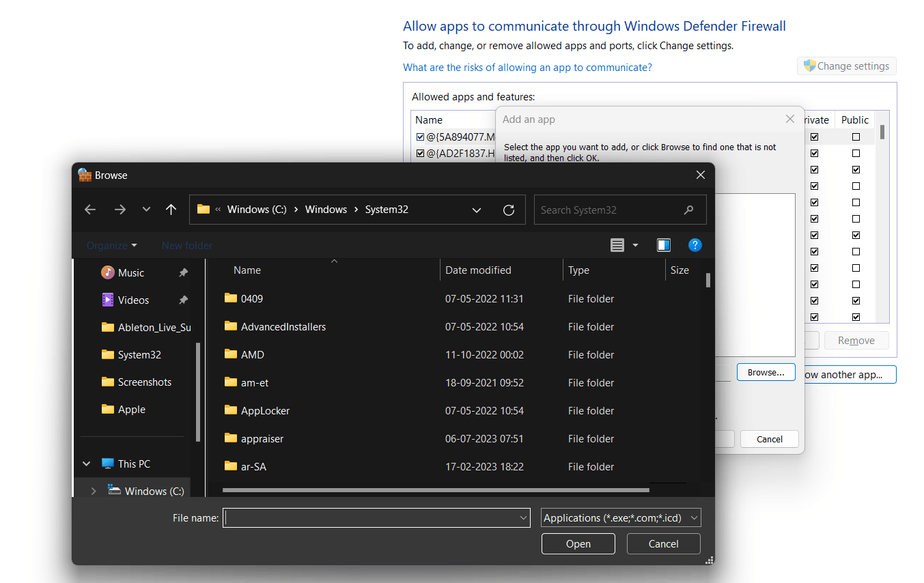This screenshot has width=924, height=583.
Task: Expand the File name combo box
Action: 522,517
